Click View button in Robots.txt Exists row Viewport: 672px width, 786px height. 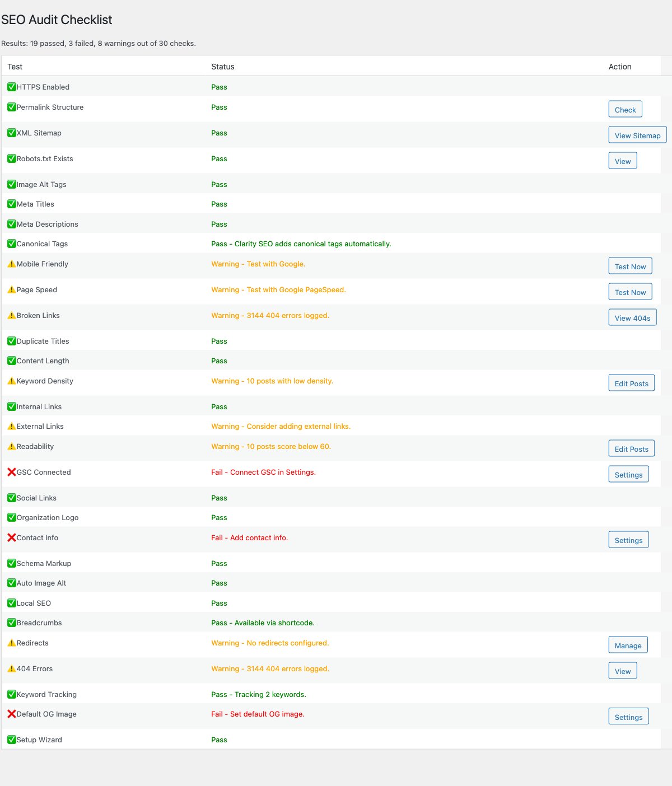pos(623,161)
